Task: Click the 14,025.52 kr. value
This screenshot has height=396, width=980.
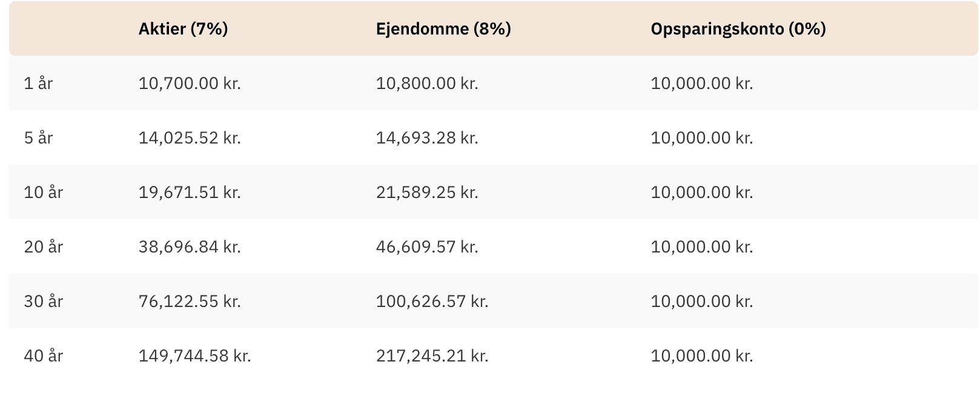Action: tap(190, 138)
